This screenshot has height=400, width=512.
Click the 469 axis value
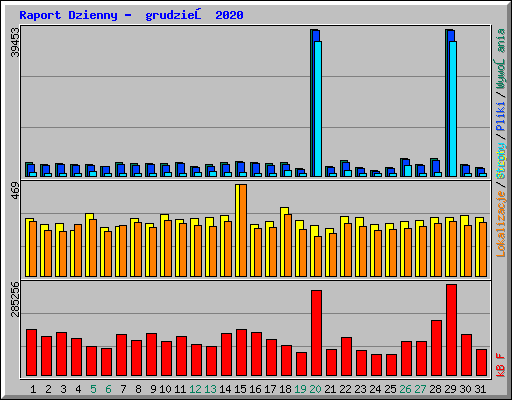[15, 191]
